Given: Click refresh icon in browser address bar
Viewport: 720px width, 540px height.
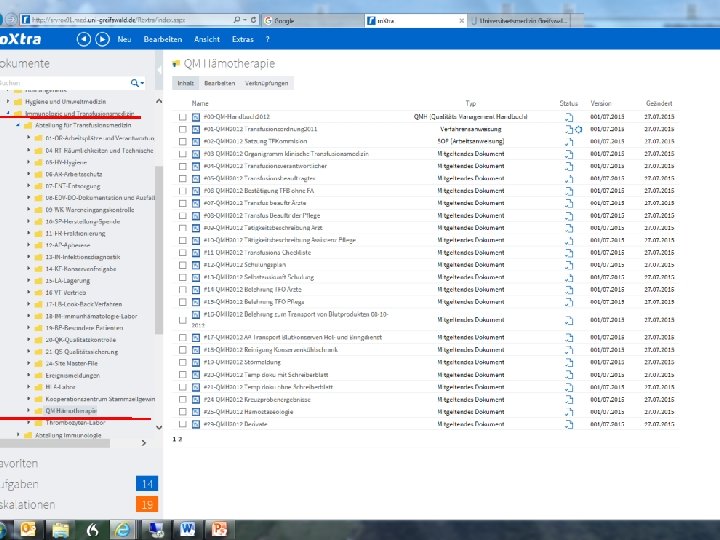Looking at the screenshot, I should (x=254, y=20).
